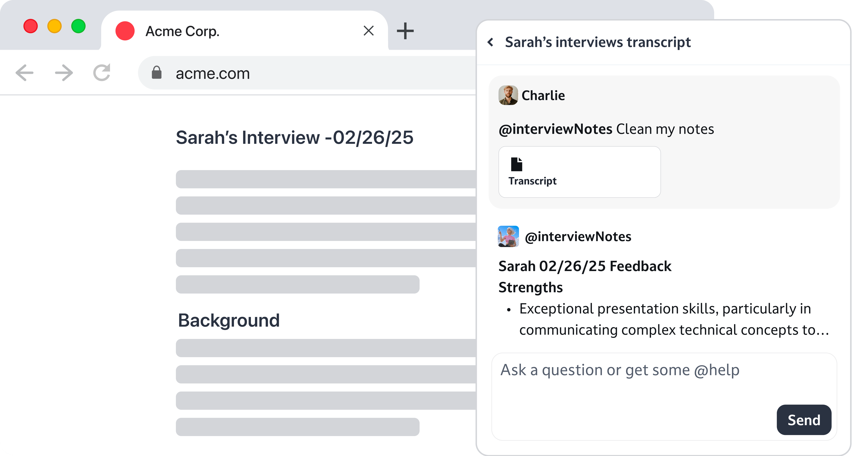The width and height of the screenshot is (868, 456).
Task: Close the Acme Corp. tab
Action: point(369,31)
